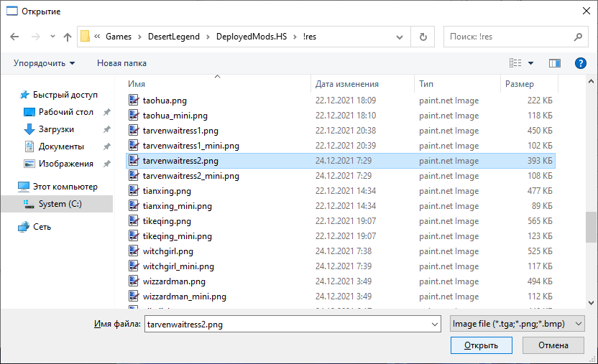Click the scrollbar up arrow
This screenshot has height=364, width=598.
pos(591,81)
